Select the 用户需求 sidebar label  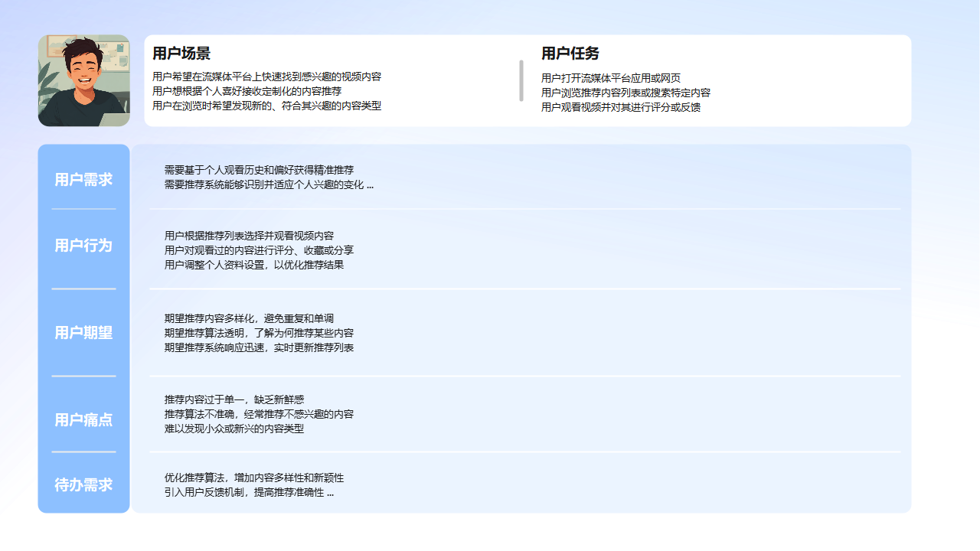tap(83, 179)
